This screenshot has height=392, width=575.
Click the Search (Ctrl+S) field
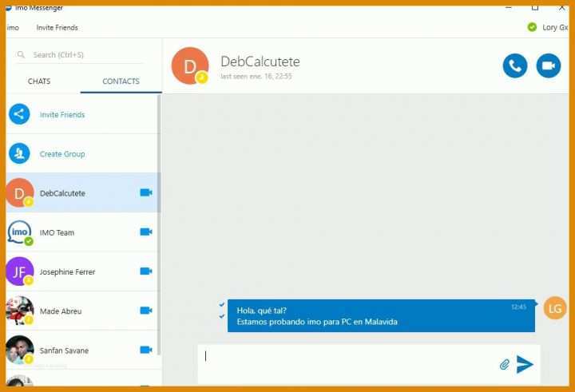[79, 55]
